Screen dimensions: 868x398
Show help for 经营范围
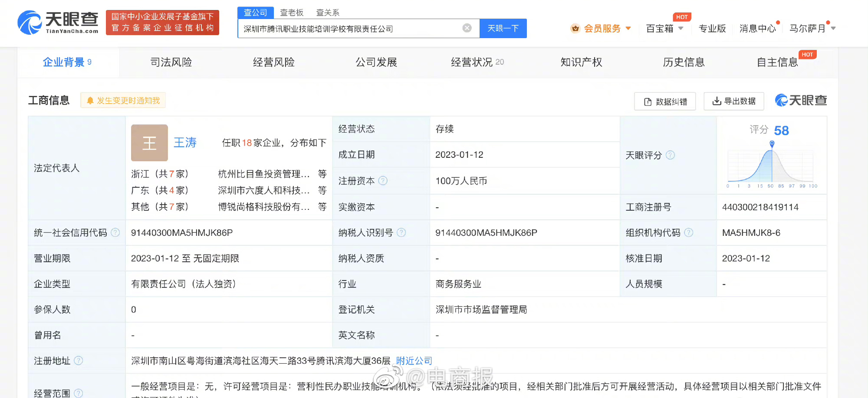[79, 393]
